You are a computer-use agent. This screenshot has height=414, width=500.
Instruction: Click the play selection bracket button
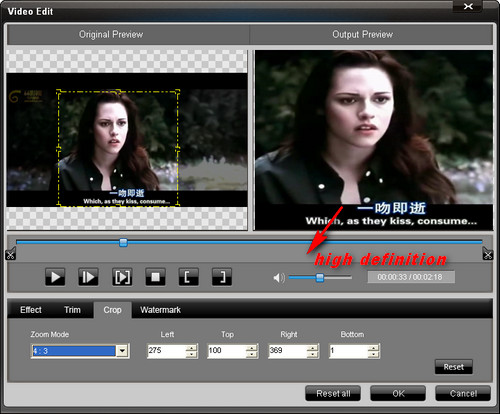point(122,277)
